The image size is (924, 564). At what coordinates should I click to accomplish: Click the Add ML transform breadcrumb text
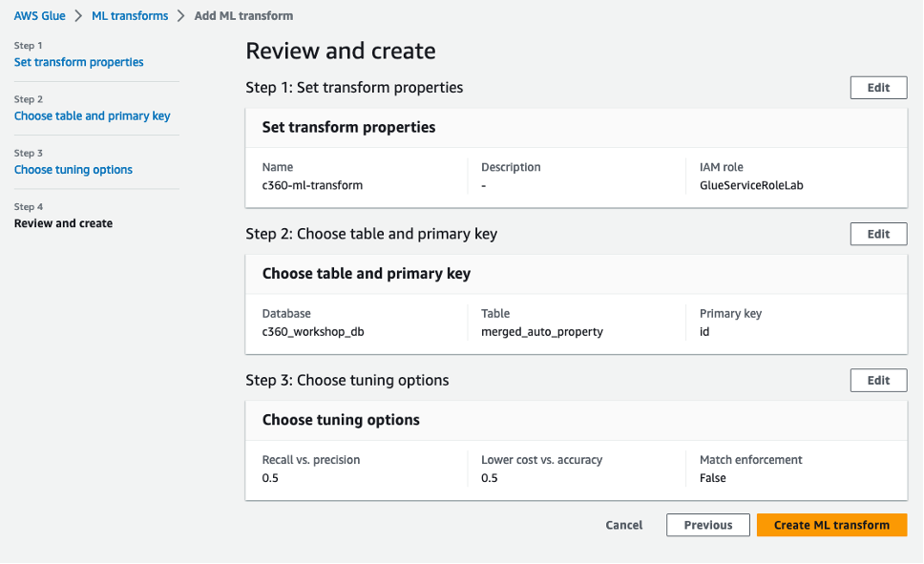pos(243,16)
